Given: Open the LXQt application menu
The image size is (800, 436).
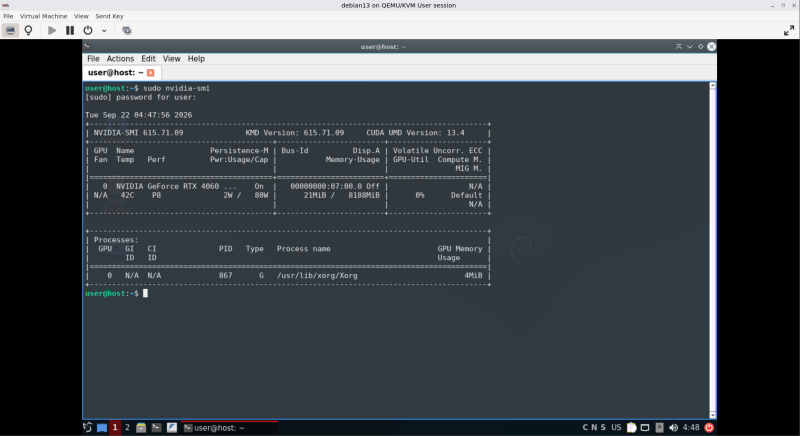Looking at the screenshot, I should click(x=88, y=427).
